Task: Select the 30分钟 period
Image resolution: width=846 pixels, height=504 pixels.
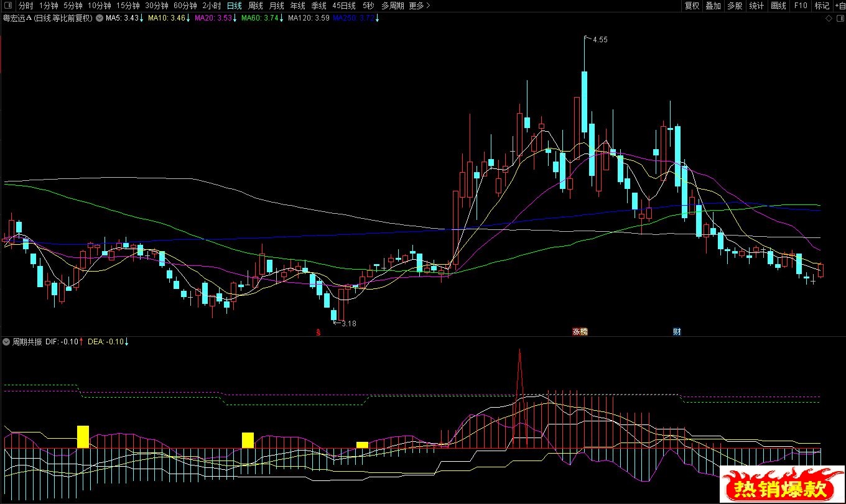Action: (x=157, y=6)
